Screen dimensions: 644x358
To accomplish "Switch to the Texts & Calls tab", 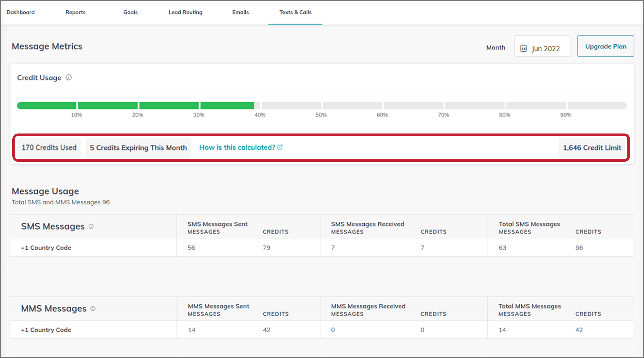I will [295, 12].
